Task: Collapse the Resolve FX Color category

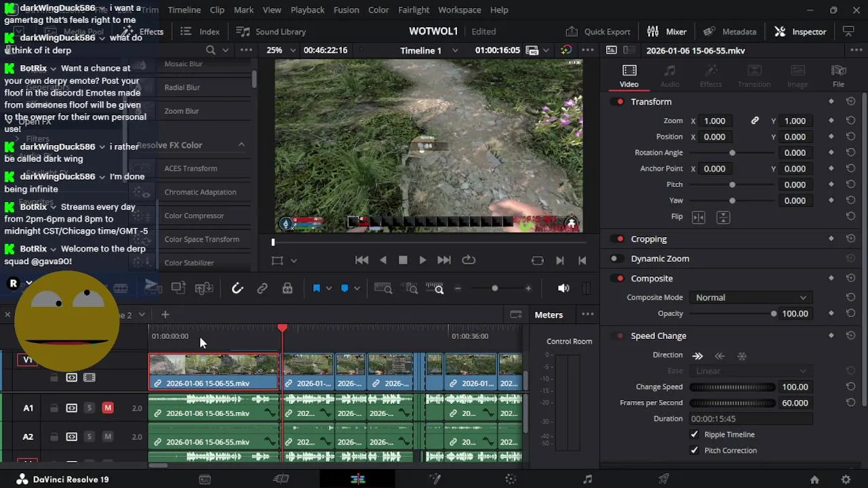Action: tap(241, 145)
